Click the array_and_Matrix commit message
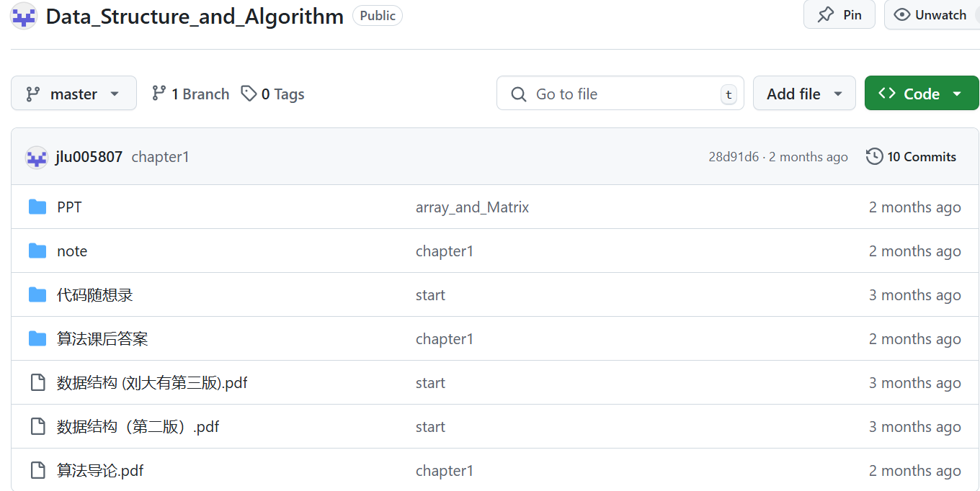Image resolution: width=980 pixels, height=491 pixels. click(x=472, y=207)
